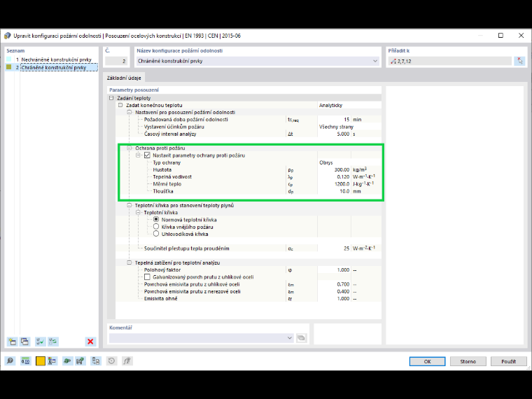The height and width of the screenshot is (399, 532).
Task: Collapse expander beside 'Nastavit parametry ochrany' checkbox
Action: pyautogui.click(x=138, y=155)
